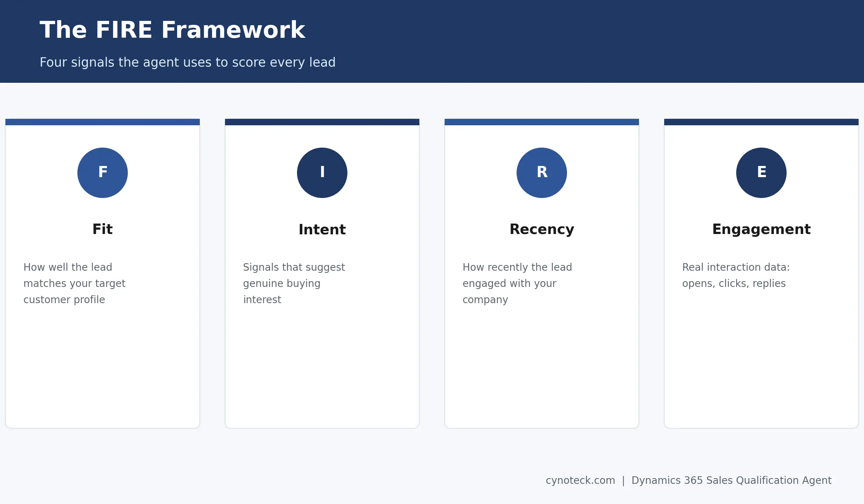
Task: Click the 'Engagement' card heading
Action: (761, 230)
